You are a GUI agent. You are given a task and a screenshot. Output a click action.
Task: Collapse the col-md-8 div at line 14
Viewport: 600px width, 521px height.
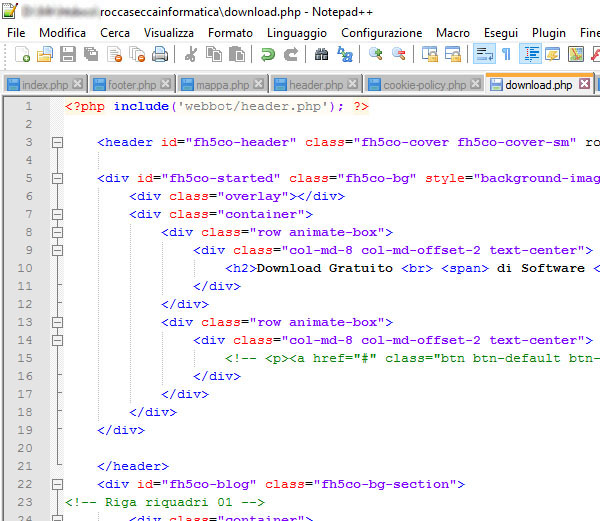[57, 340]
